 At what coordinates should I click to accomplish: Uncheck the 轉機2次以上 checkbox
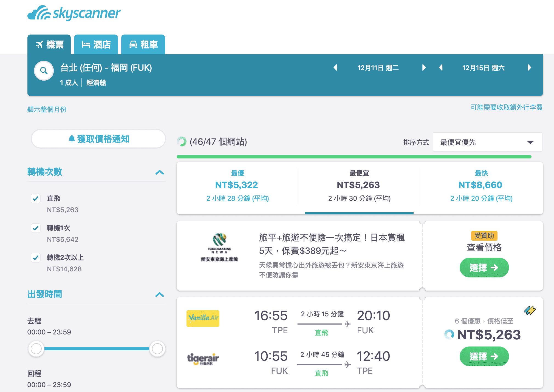pos(36,258)
